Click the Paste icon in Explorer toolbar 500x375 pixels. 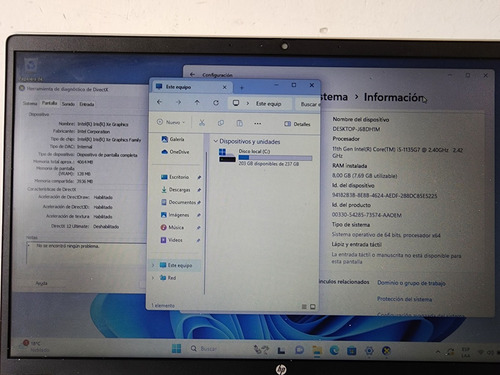239,123
